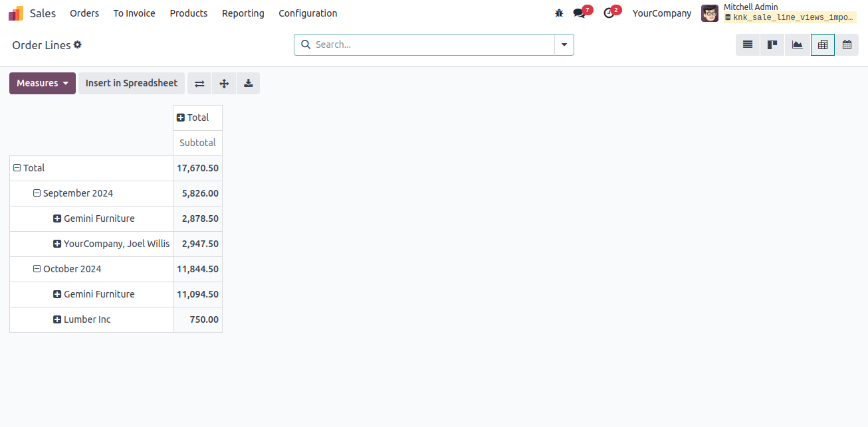Open the debug bug icon menu

559,13
